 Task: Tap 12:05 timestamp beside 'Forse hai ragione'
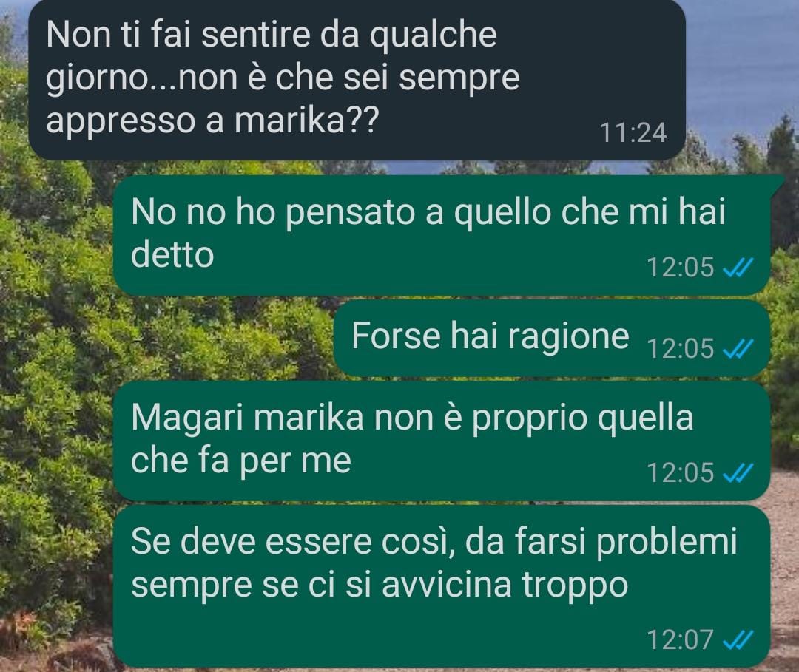(x=681, y=349)
